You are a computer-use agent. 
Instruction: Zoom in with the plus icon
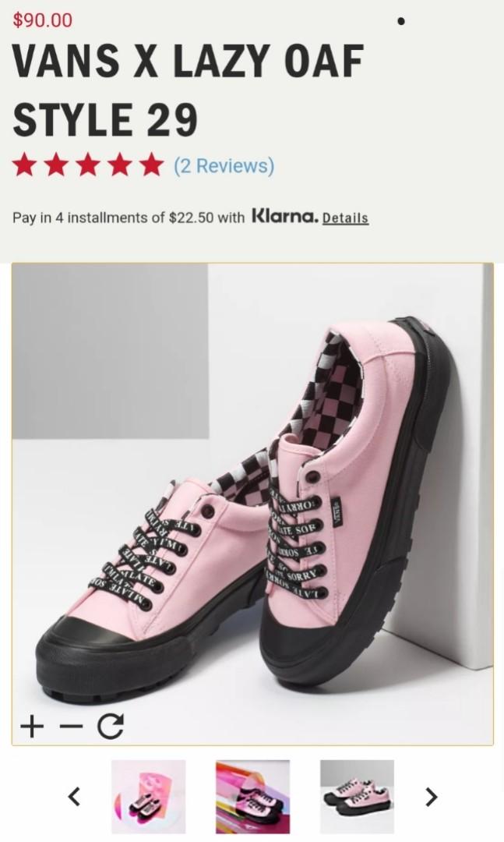click(x=32, y=727)
